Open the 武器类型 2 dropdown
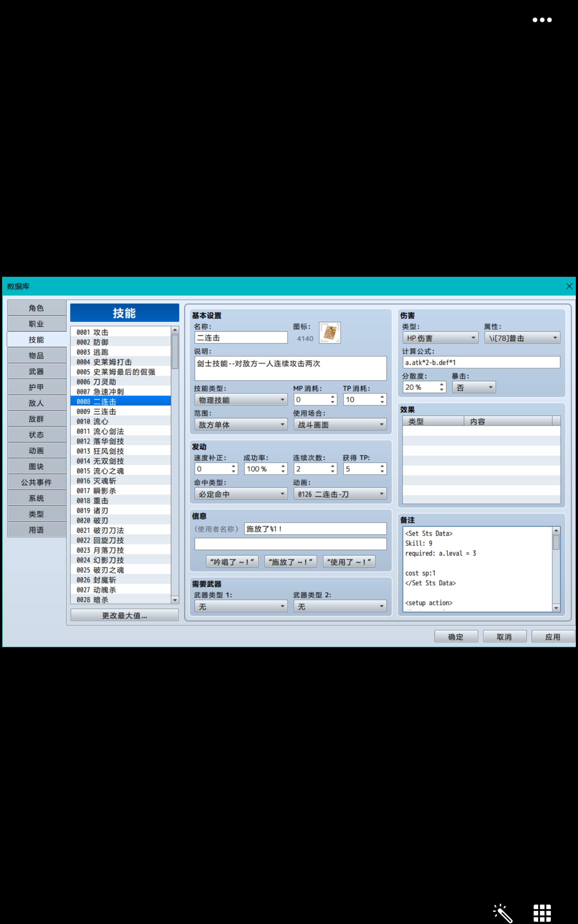This screenshot has width=578, height=924. click(340, 606)
